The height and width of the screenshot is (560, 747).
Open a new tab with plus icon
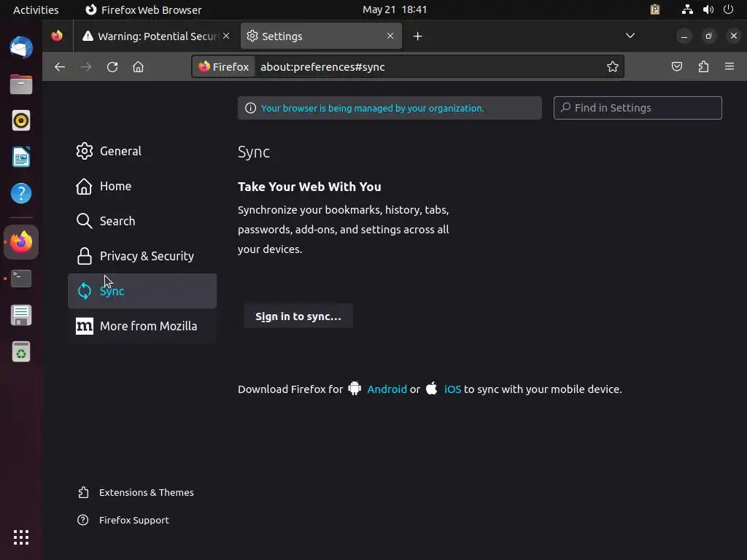pos(417,36)
